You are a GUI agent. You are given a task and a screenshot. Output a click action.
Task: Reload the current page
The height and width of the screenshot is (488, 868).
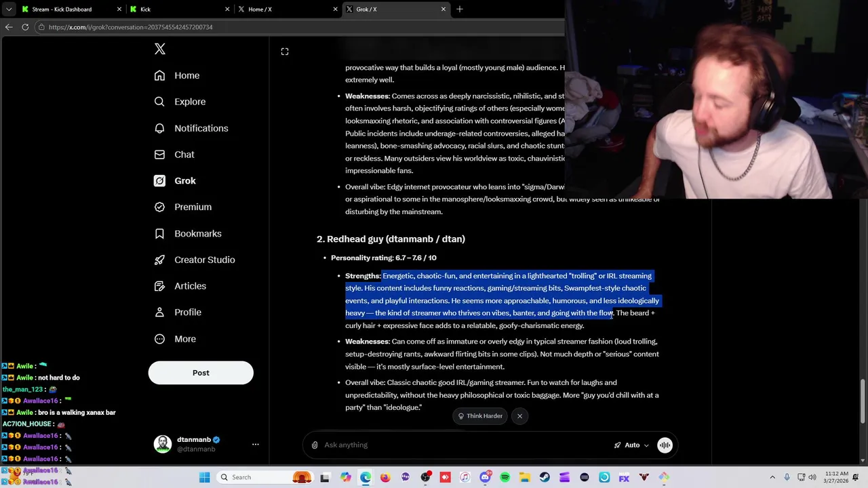25,27
